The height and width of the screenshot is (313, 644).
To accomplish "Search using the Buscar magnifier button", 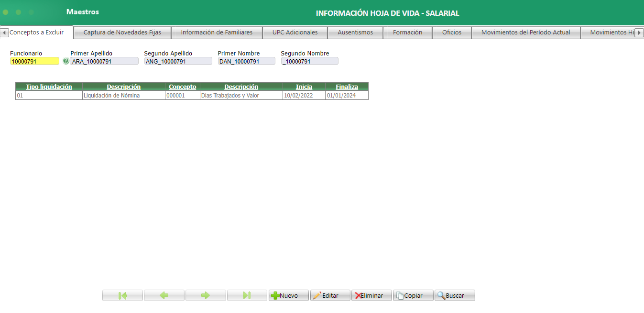I will 454,295.
